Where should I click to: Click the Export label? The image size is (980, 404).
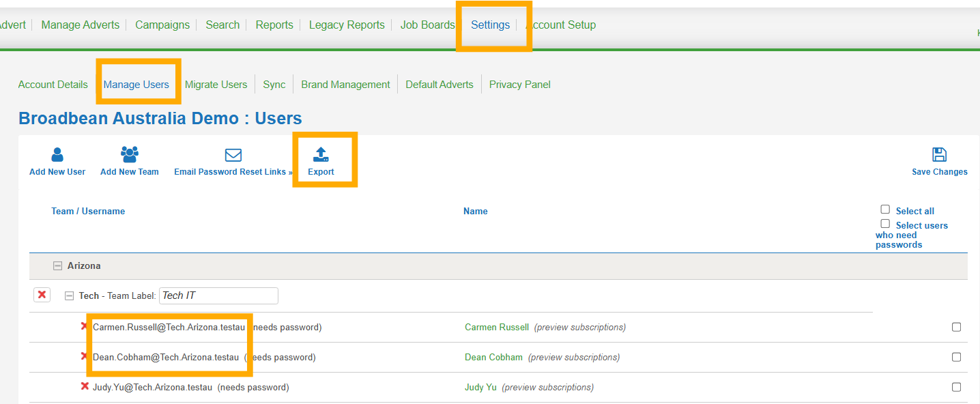[x=321, y=172]
